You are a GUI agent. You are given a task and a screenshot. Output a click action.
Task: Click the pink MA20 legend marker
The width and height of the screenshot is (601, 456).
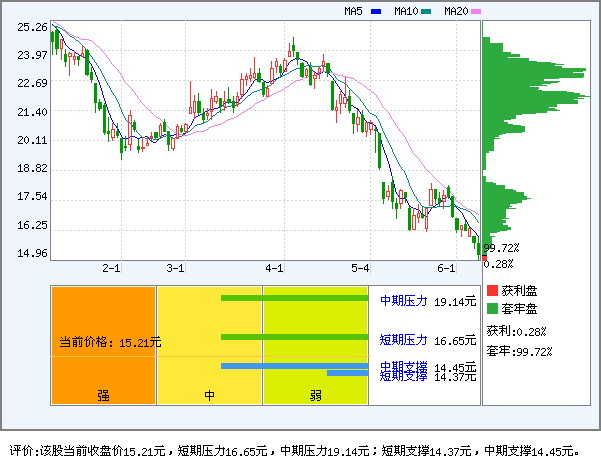pos(477,12)
